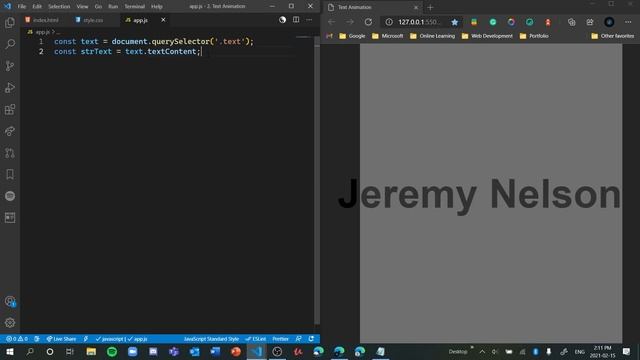Open the Online Learning favorites folder
Viewport: 640px width, 360px height.
click(432, 36)
